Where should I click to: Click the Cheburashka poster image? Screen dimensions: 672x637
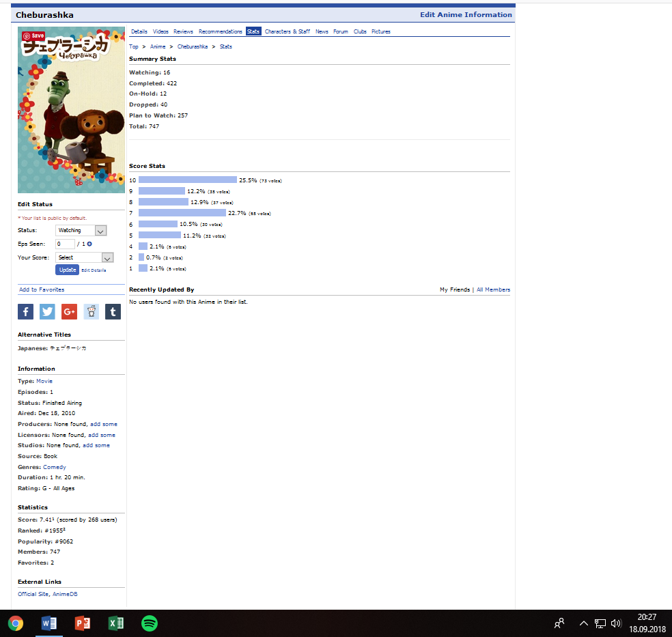click(x=71, y=110)
